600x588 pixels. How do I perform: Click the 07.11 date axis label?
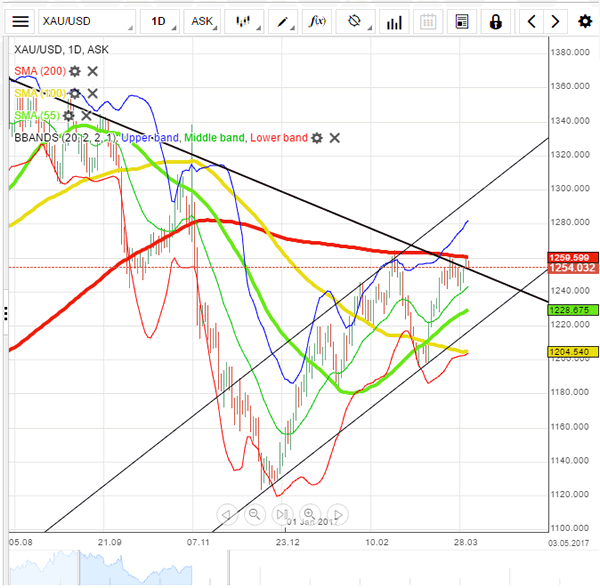pos(198,542)
